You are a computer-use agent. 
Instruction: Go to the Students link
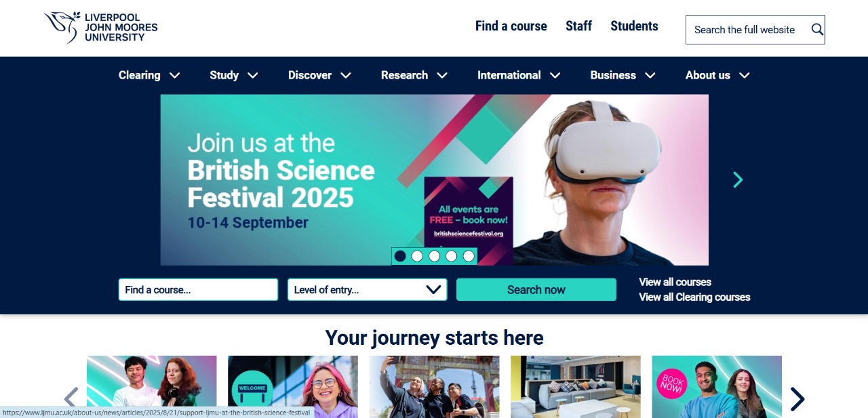(x=634, y=26)
